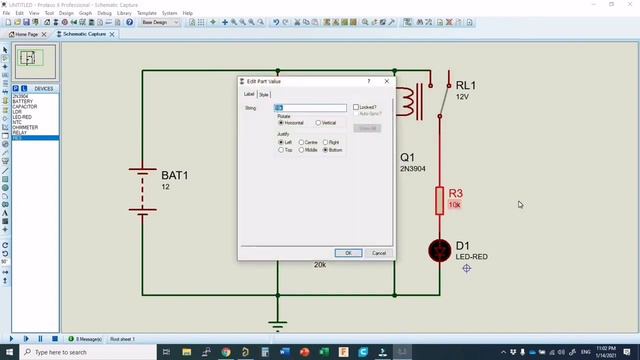Click the blue Help question mark icon

(x=129, y=22)
